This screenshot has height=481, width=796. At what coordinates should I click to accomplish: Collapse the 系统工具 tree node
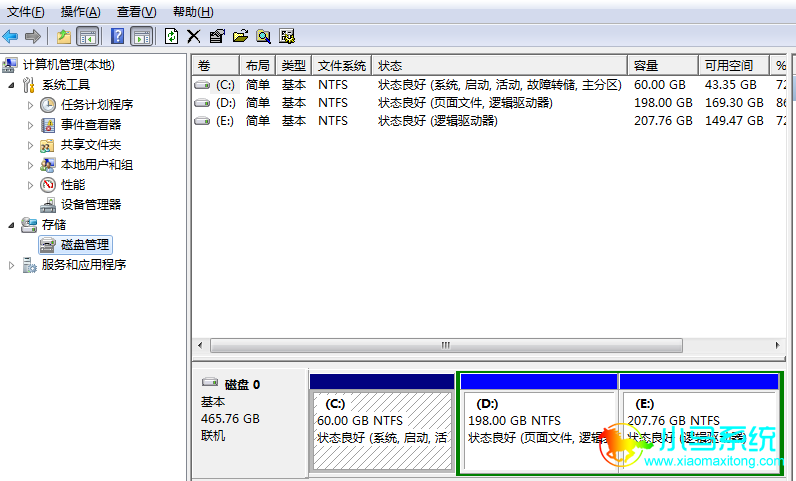point(11,85)
